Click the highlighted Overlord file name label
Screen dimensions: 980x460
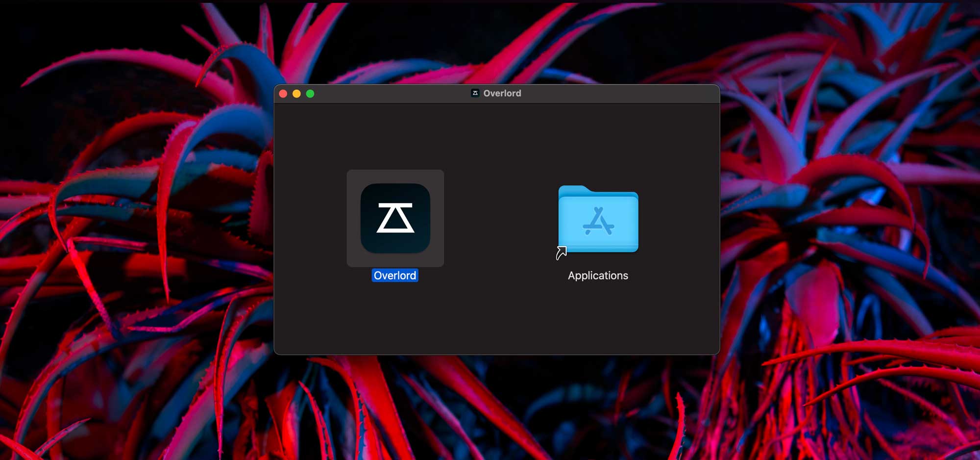[x=395, y=276]
